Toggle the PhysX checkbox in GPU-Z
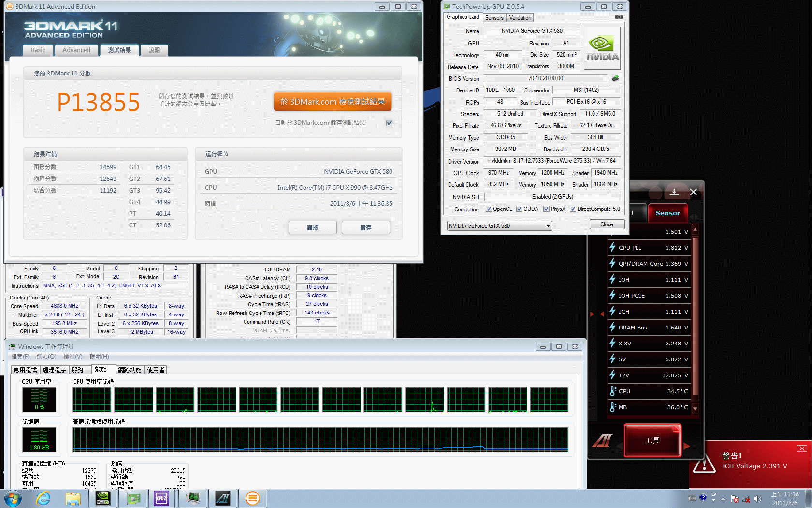 pos(546,209)
